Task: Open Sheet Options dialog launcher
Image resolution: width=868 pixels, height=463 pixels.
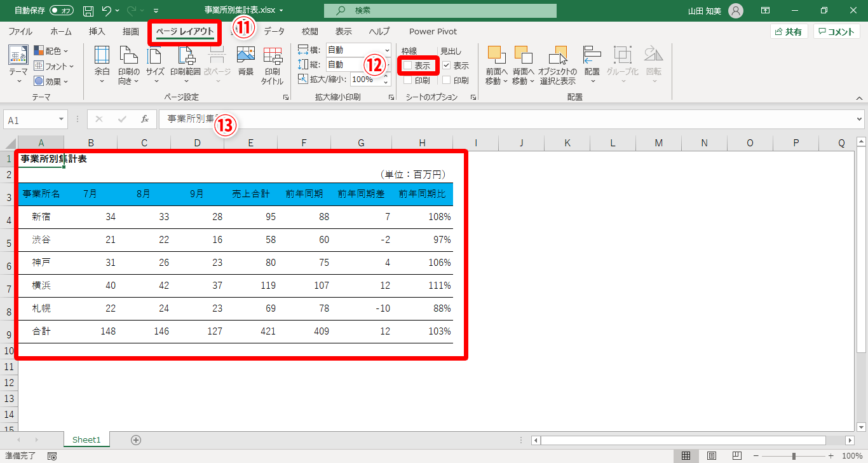Action: (x=473, y=97)
